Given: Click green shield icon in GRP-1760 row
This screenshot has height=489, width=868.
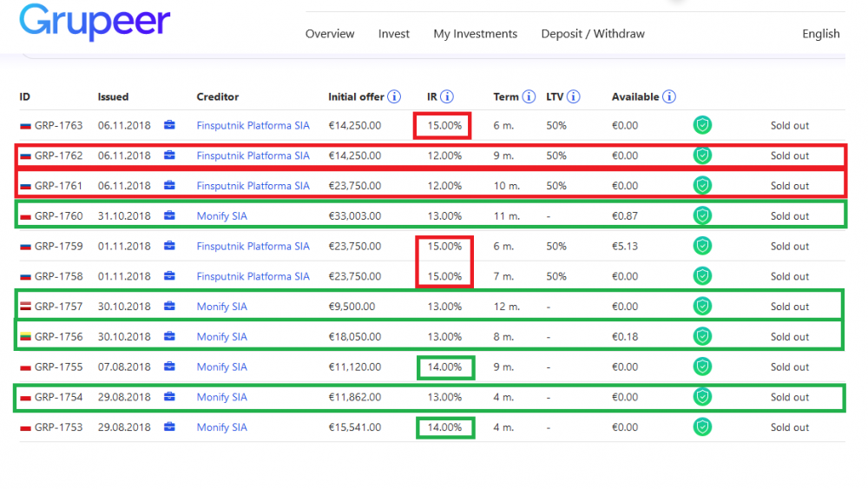Looking at the screenshot, I should pos(702,216).
